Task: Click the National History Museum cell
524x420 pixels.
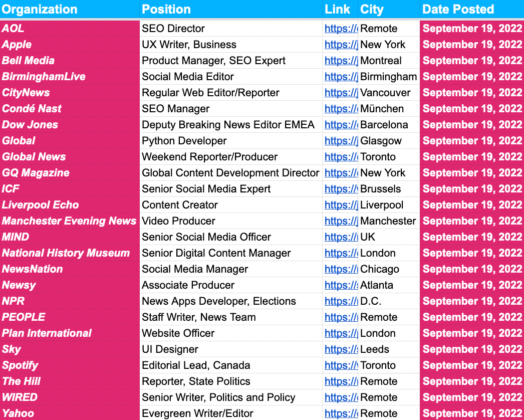Action: point(70,253)
